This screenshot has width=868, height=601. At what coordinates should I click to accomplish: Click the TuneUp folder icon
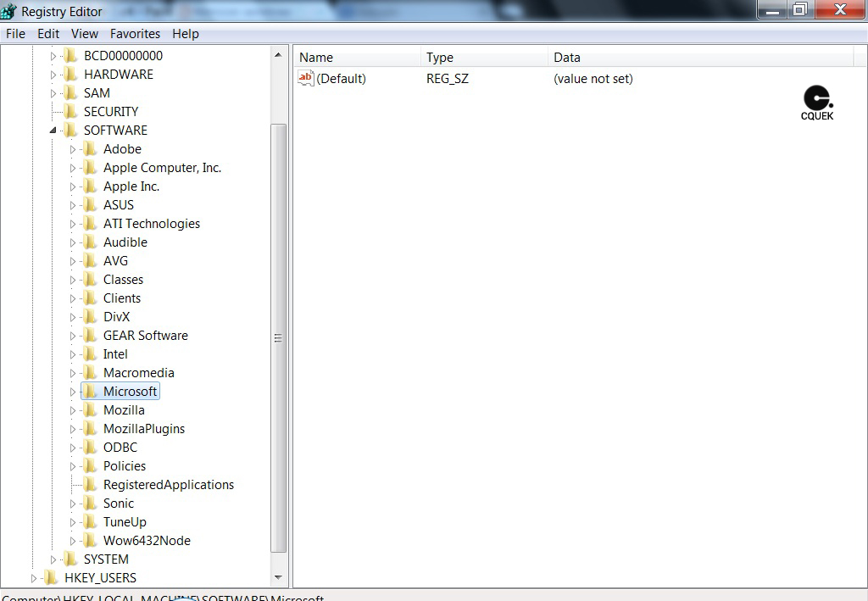tap(90, 522)
